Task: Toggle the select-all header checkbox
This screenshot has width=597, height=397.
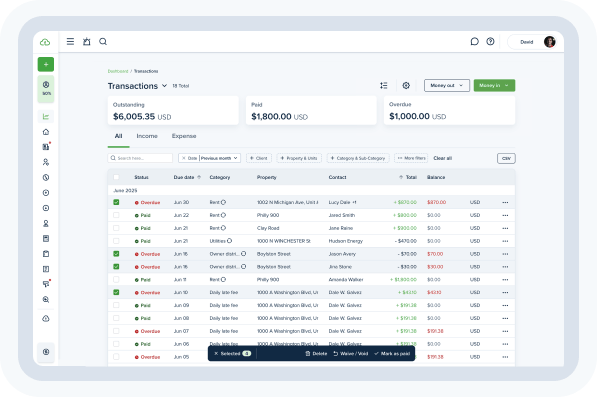Action: (x=116, y=177)
